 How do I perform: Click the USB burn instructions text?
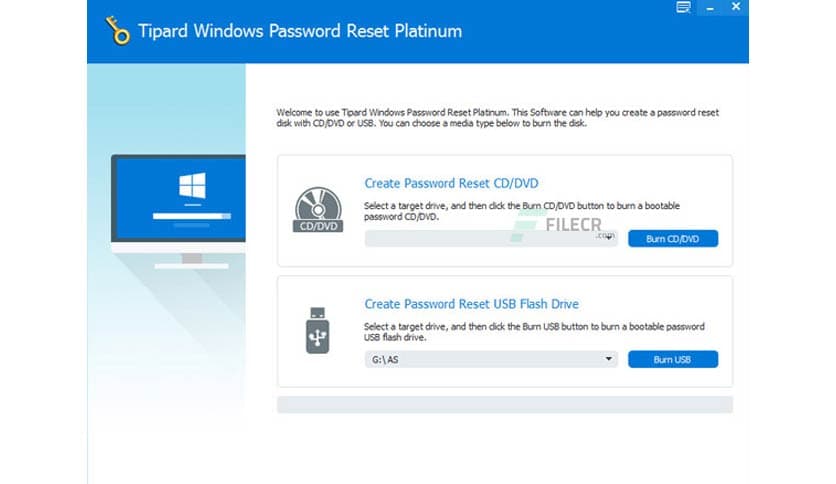coord(534,332)
